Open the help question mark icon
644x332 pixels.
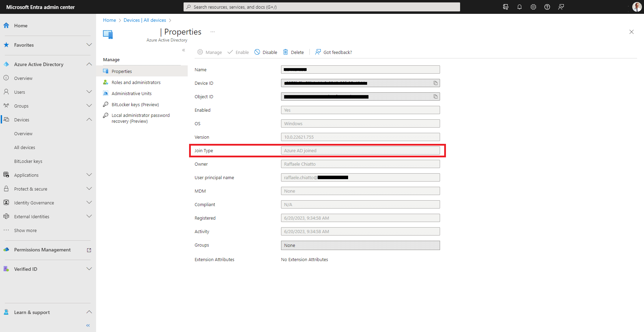coord(547,7)
